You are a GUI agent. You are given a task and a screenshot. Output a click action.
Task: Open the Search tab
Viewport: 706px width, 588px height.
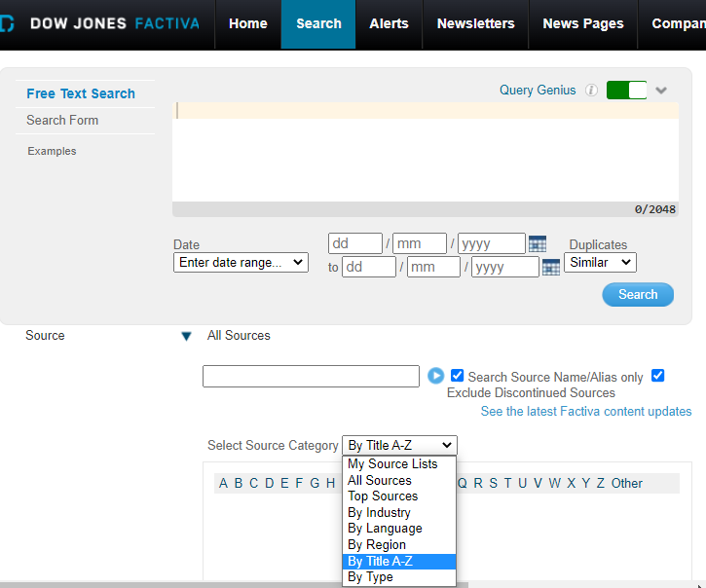pyautogui.click(x=318, y=23)
